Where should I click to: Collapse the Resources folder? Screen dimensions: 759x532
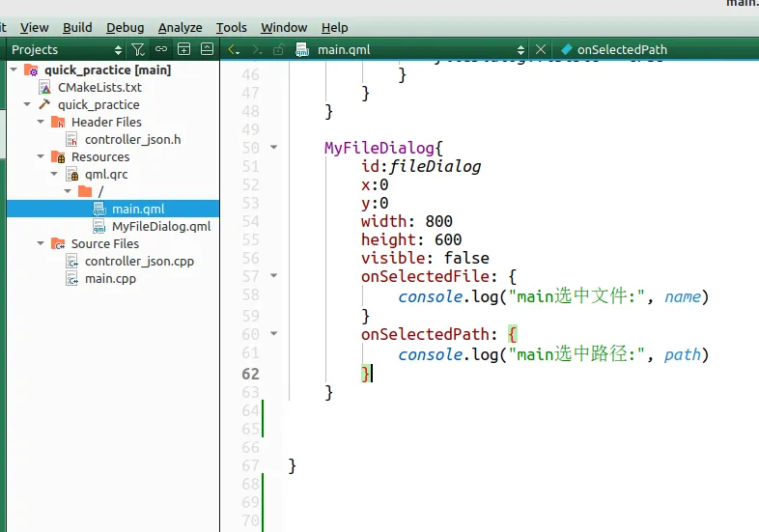click(42, 156)
